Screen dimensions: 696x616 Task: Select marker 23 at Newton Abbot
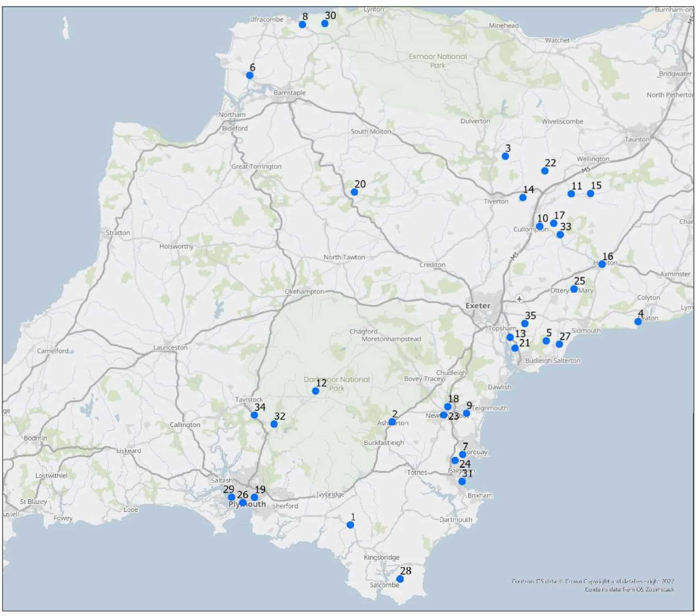click(444, 415)
